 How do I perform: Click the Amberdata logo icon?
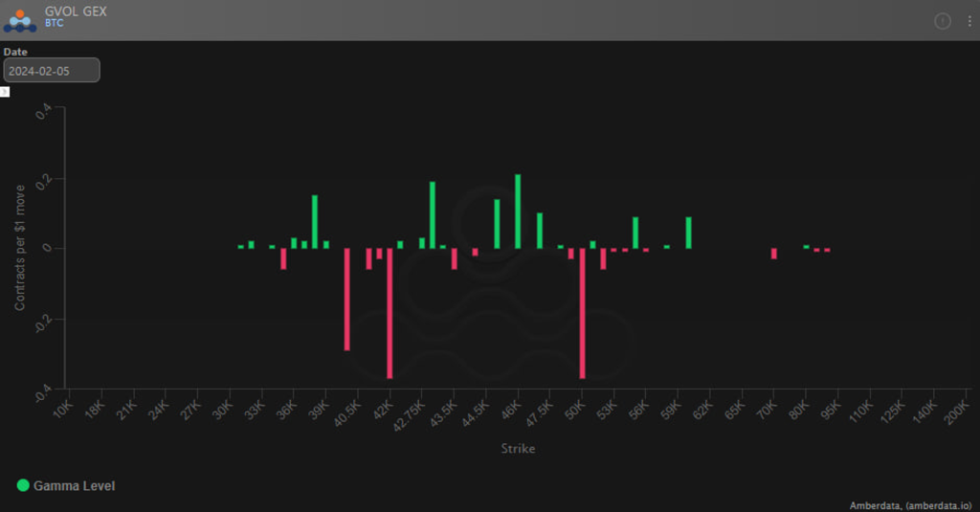(20, 20)
